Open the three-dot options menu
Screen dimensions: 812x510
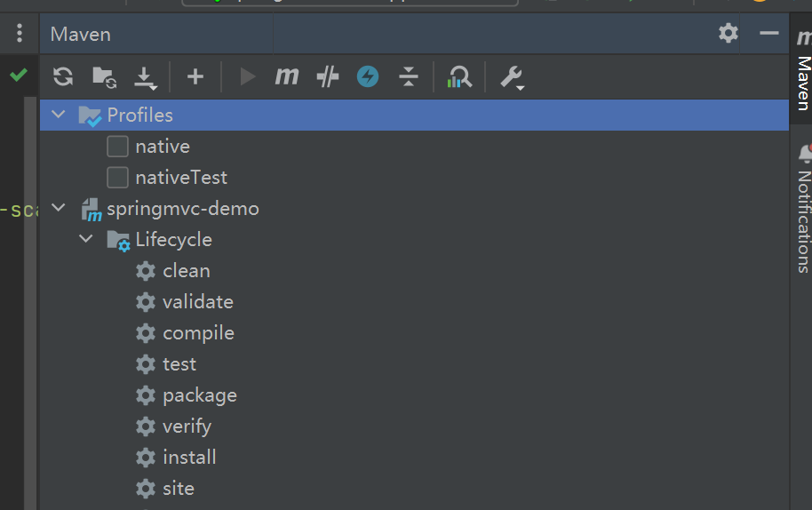click(x=20, y=33)
